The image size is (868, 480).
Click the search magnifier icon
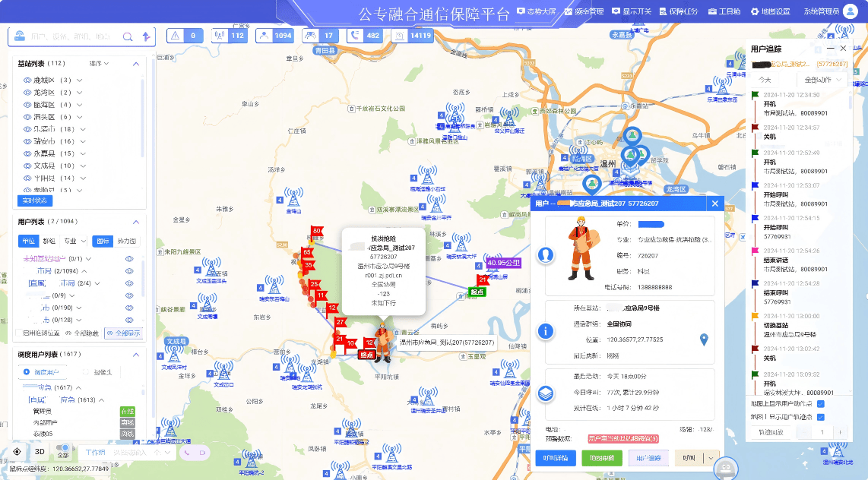pyautogui.click(x=128, y=36)
